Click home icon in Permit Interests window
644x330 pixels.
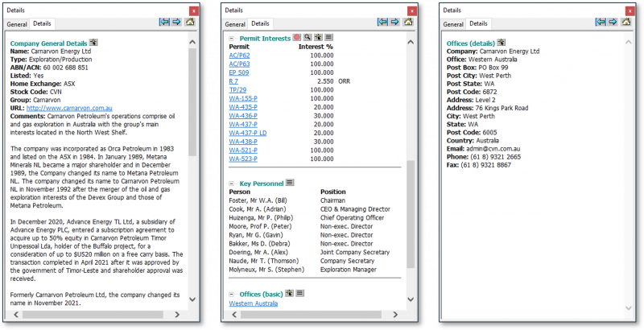(x=408, y=22)
